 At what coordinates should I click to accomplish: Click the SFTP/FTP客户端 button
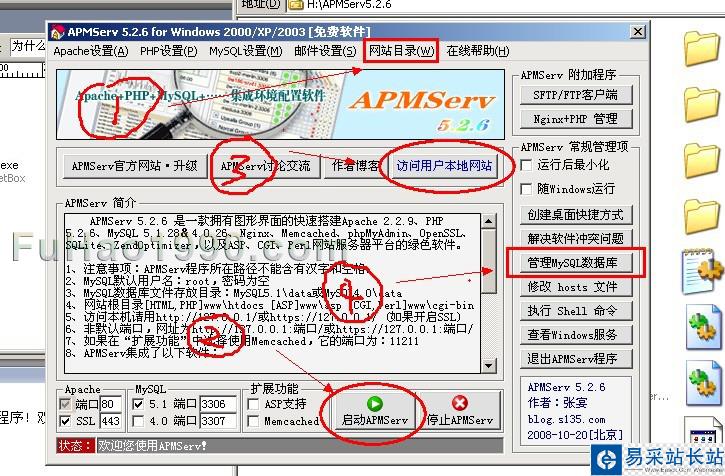pyautogui.click(x=576, y=95)
